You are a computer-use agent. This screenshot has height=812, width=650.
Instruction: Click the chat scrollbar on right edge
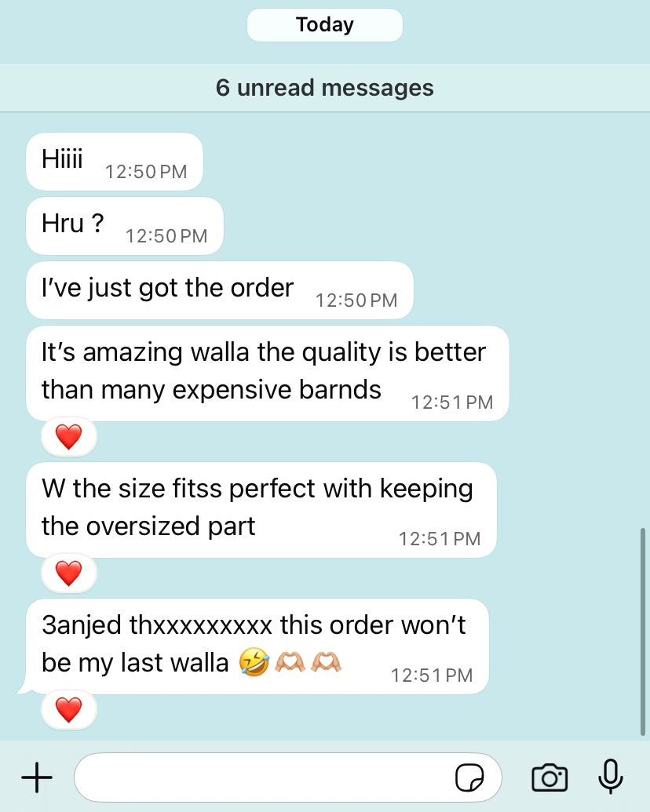tap(643, 632)
